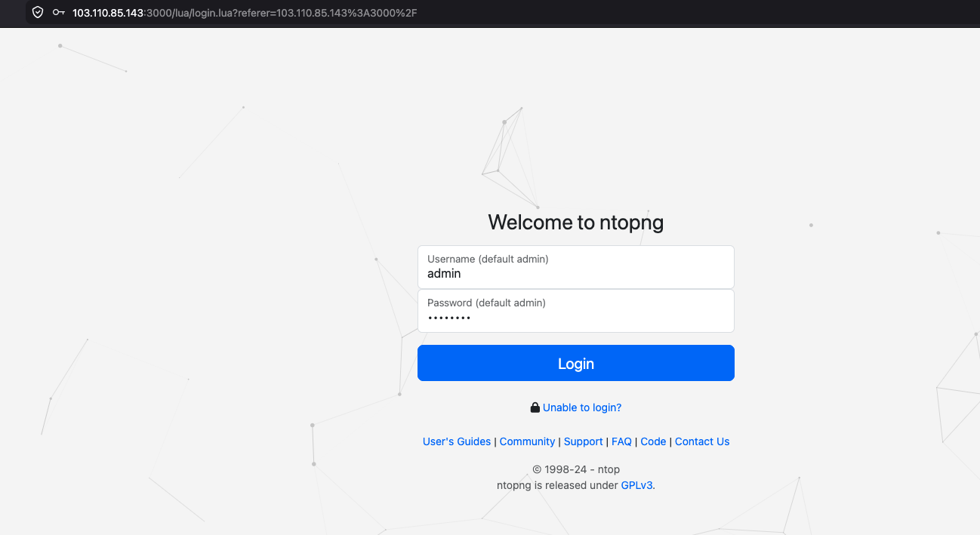Click the shield security icon in address bar
This screenshot has height=535, width=980.
coord(38,13)
